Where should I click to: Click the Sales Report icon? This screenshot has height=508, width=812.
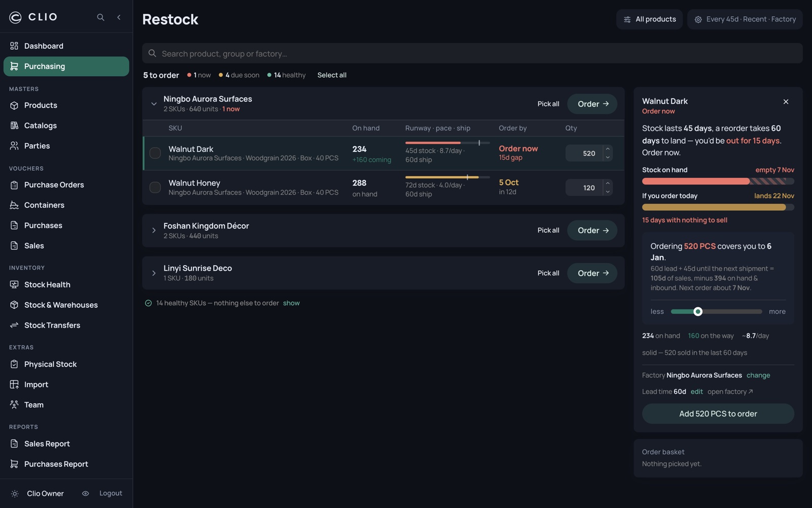(14, 443)
